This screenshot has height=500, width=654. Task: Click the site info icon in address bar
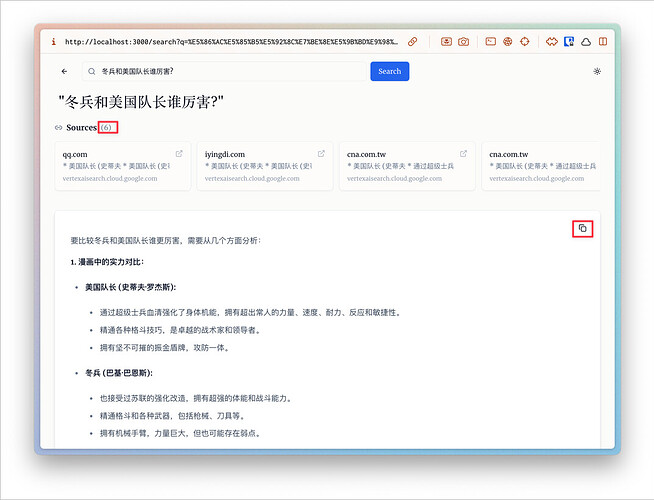53,42
